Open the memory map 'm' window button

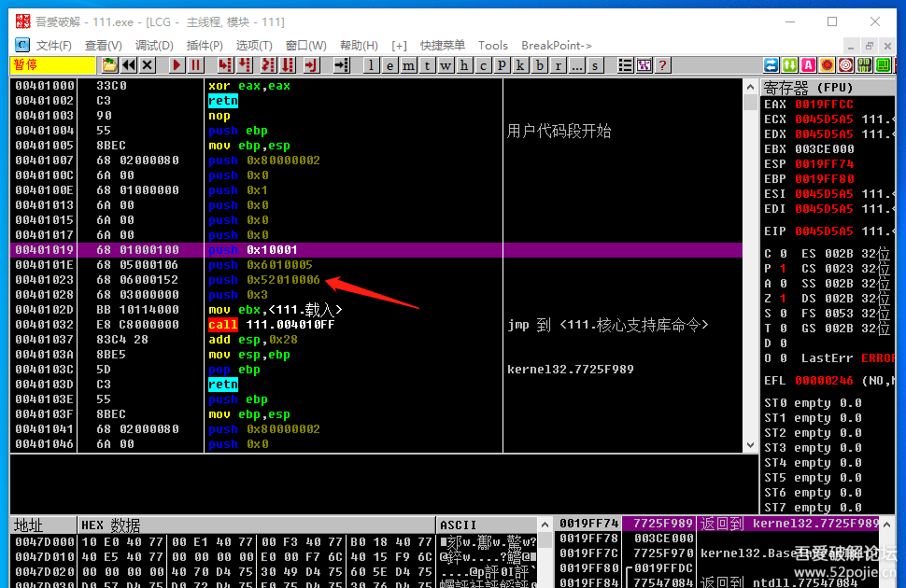click(x=409, y=65)
